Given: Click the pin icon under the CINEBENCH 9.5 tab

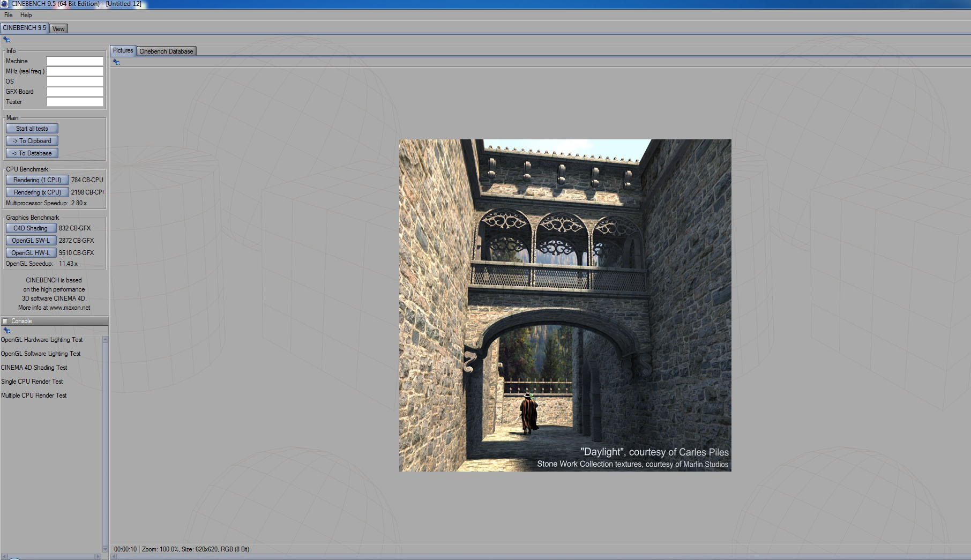Looking at the screenshot, I should coord(6,40).
